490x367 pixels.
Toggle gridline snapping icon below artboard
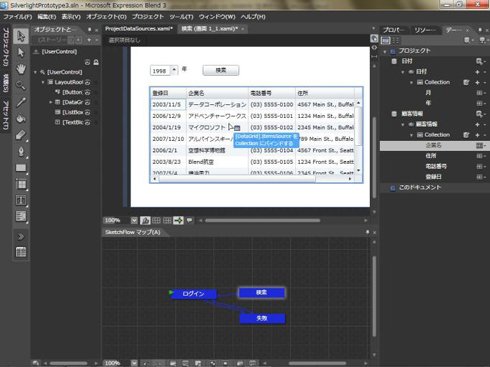coord(167,220)
